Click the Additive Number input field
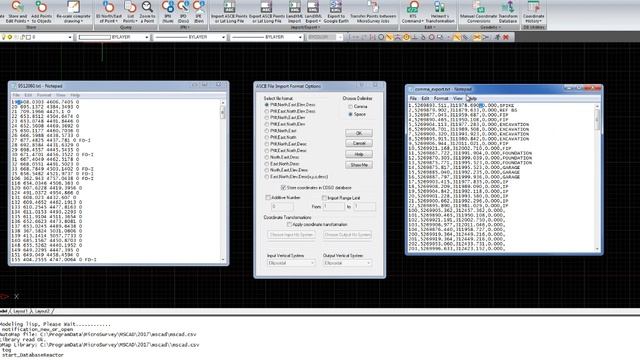 [282, 207]
